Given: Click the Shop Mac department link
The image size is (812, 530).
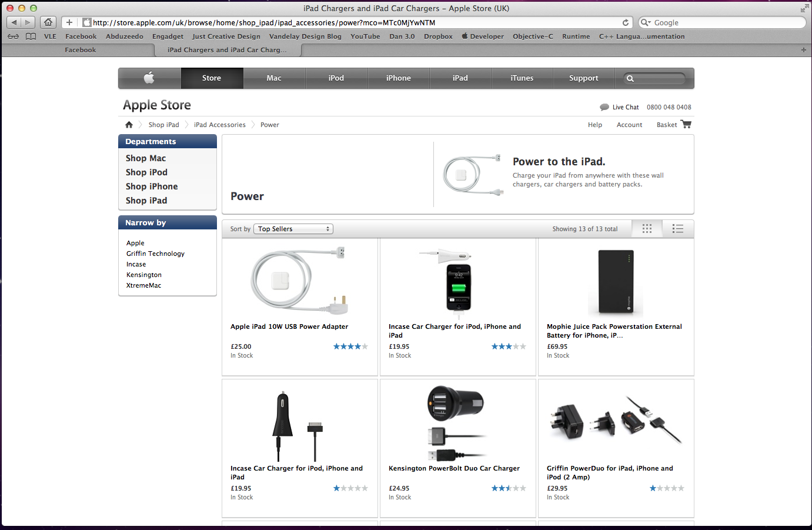Looking at the screenshot, I should 146,158.
